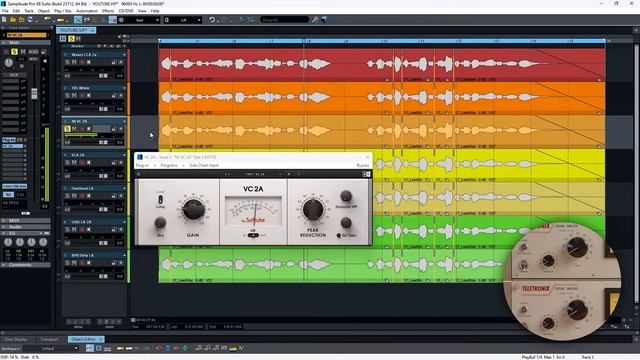Screen dimensions: 640x360
Task: Click the Redo arrow icon
Action: 224,20
